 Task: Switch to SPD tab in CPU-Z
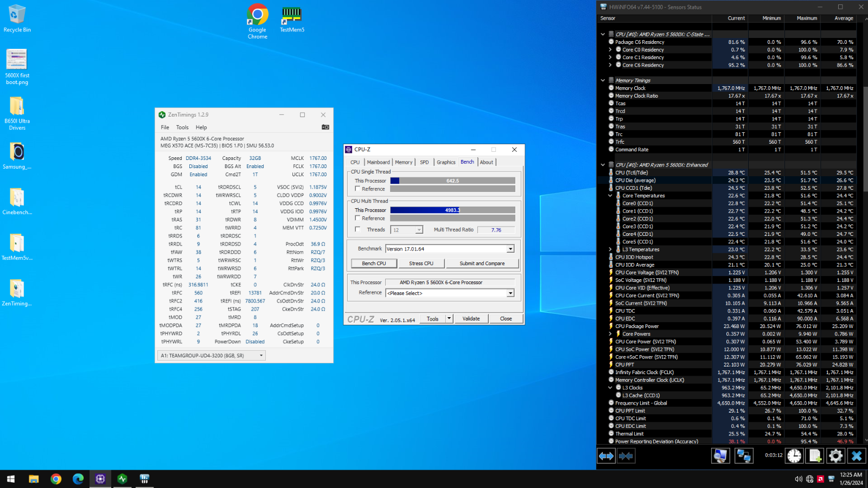coord(424,162)
